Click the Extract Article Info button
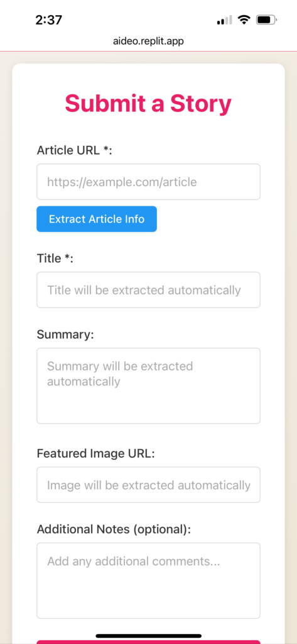297x644 pixels. coord(97,219)
